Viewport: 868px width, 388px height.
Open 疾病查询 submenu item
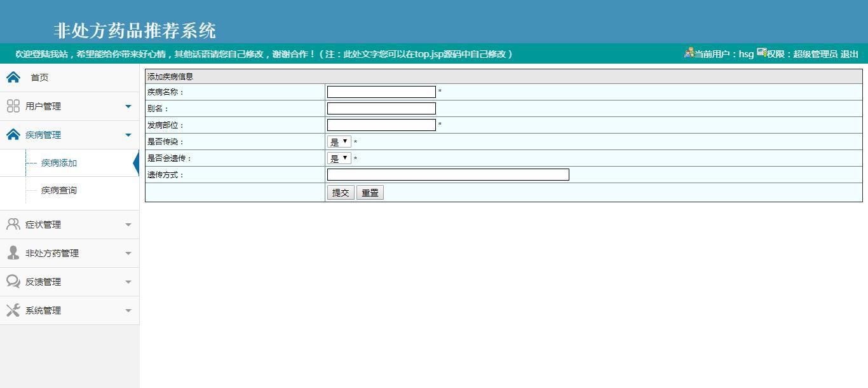click(x=59, y=190)
